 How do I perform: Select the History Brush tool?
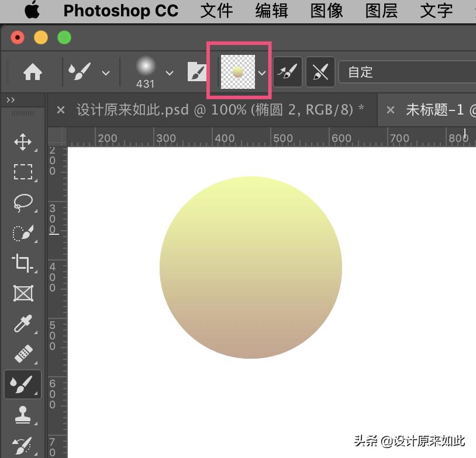point(23,445)
